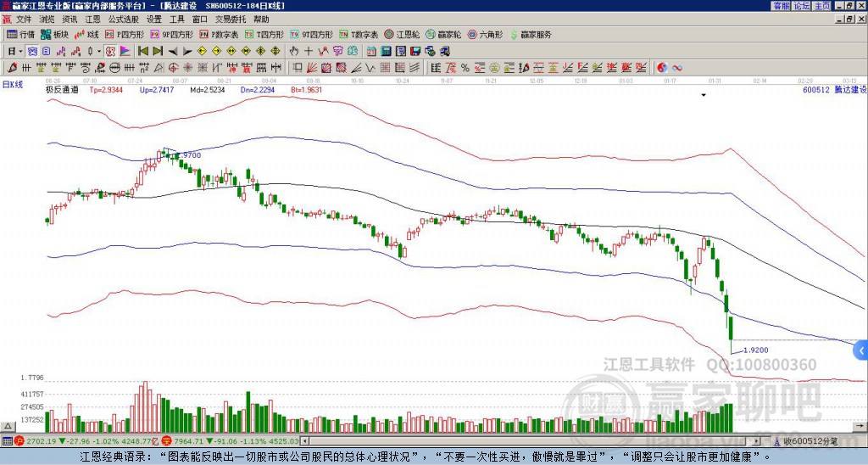Image resolution: width=868 pixels, height=465 pixels.
Task: Click the small black triangle date marker
Action: 704,95
